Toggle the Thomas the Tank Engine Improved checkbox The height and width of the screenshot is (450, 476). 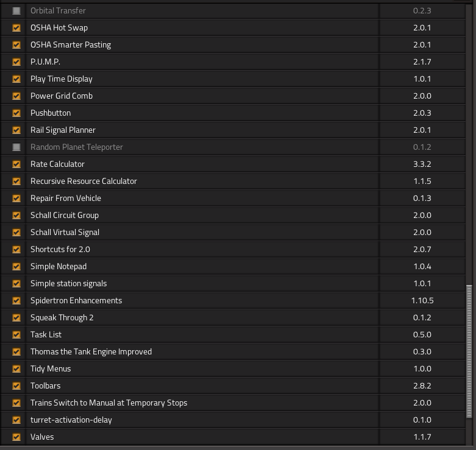coord(16,351)
